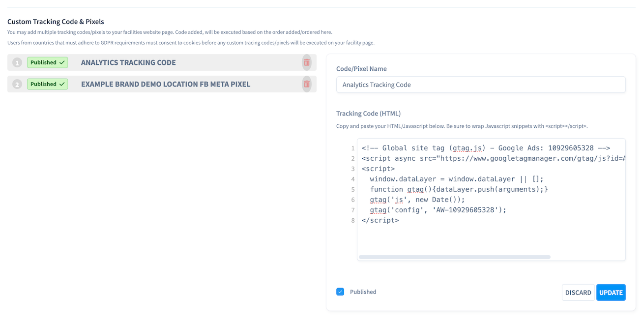Delete the FB Meta Pixel entry
Viewport: 644px width, 318px height.
coord(306,84)
